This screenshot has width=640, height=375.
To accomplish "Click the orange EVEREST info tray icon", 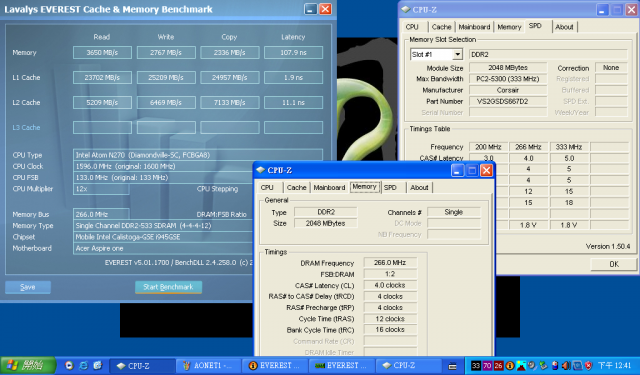I will (x=509, y=366).
